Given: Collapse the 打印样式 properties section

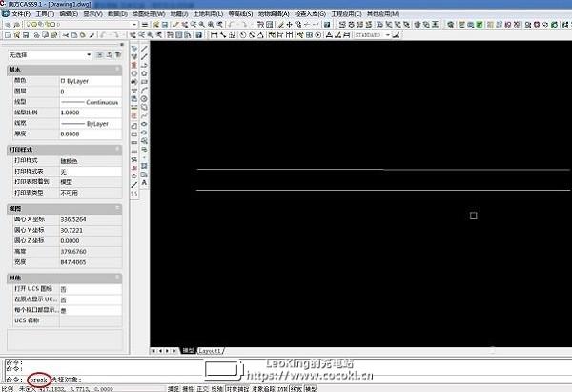Looking at the screenshot, I should point(117,150).
